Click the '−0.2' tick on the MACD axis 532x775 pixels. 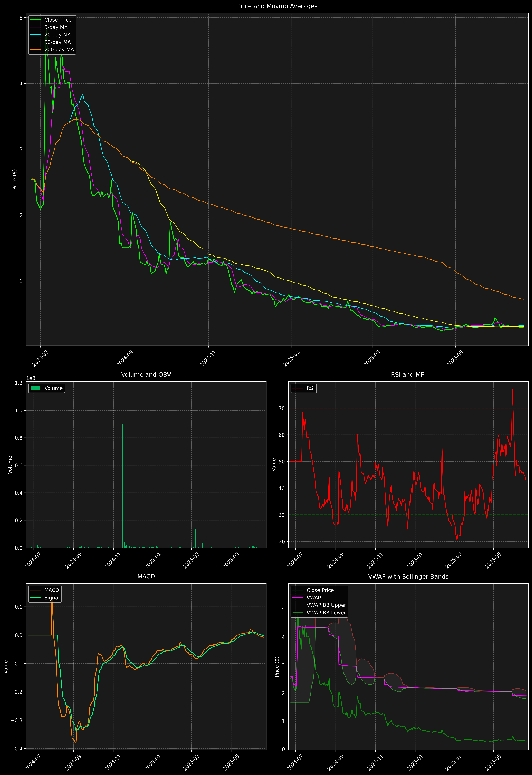[x=17, y=692]
